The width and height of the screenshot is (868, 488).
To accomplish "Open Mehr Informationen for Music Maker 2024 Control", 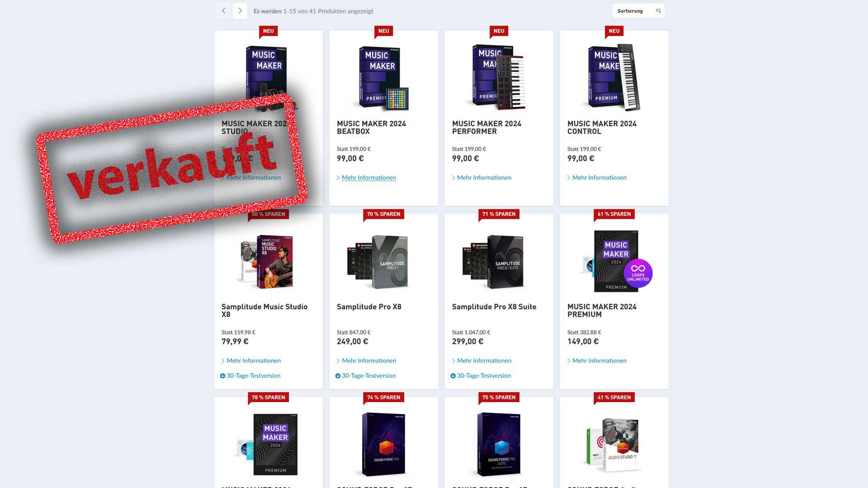I will pyautogui.click(x=599, y=178).
